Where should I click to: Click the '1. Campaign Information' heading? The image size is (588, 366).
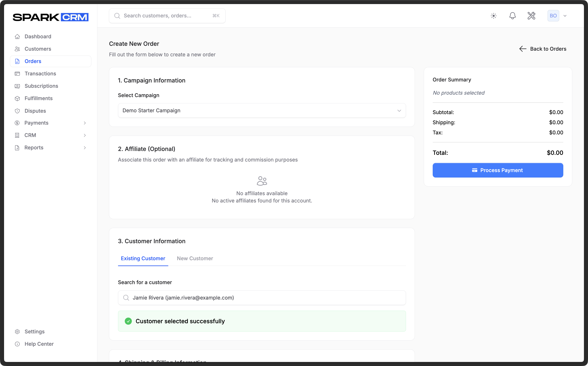pos(152,80)
